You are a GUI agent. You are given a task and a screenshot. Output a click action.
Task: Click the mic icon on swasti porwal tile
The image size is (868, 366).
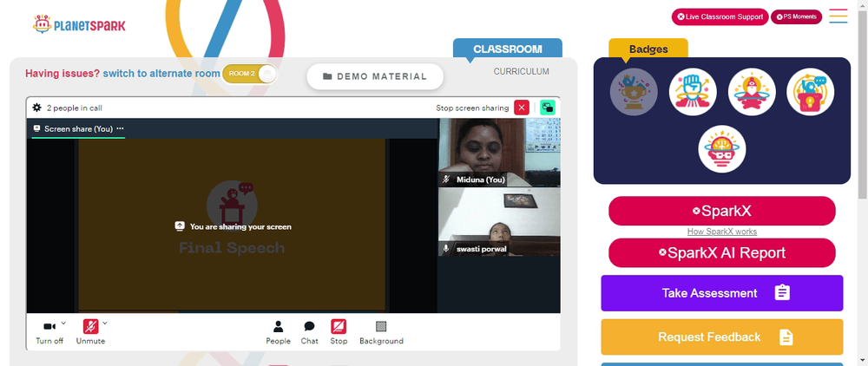point(446,249)
